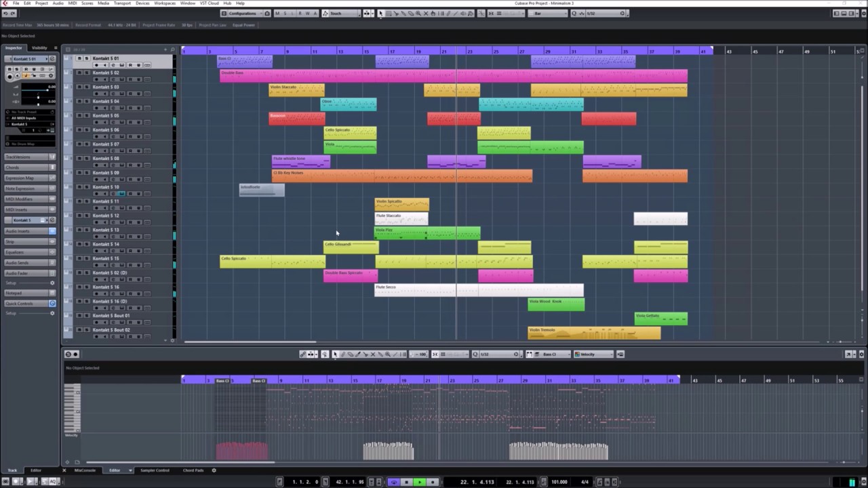Click the tempo value 101.000 in transport bar
Viewport: 868px width, 488px height.
coord(559,482)
